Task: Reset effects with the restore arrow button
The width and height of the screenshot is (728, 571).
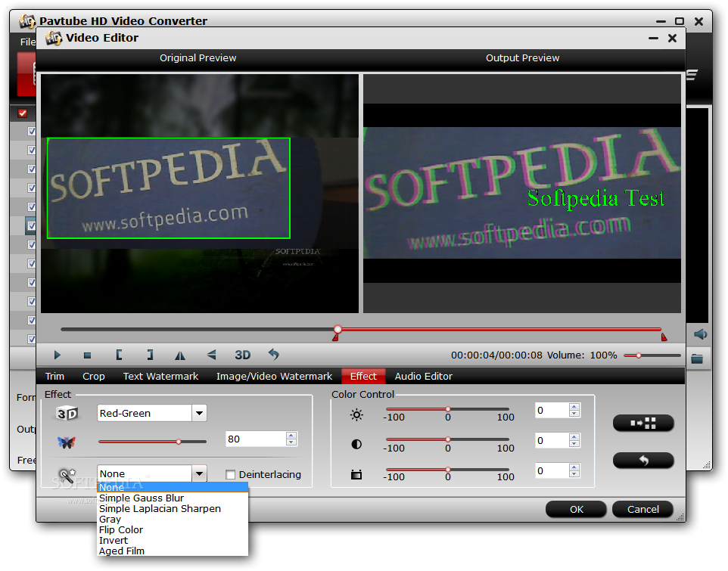Action: [643, 460]
